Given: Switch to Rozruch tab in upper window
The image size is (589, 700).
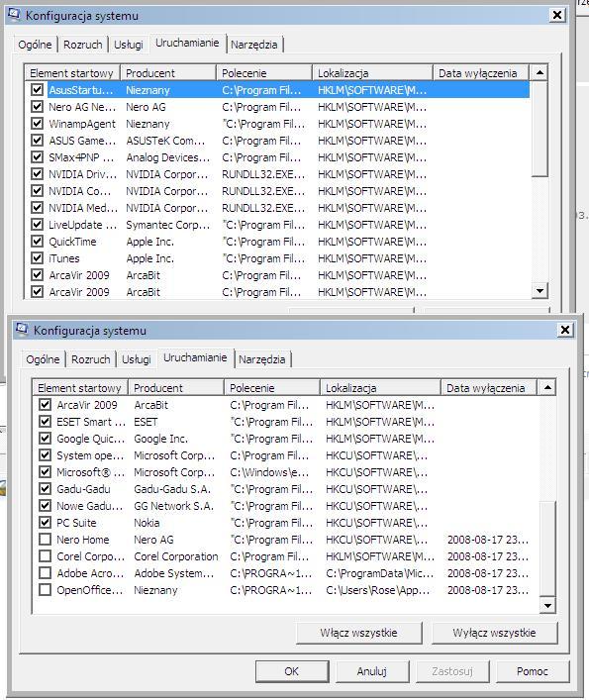Looking at the screenshot, I should pos(82,45).
